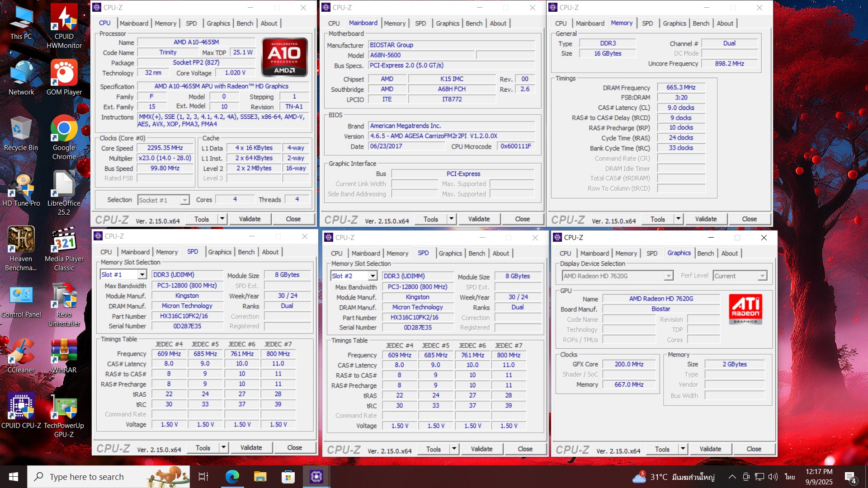Expand Slot #1 memory slot dropdown
868x488 pixels.
[x=142, y=275]
